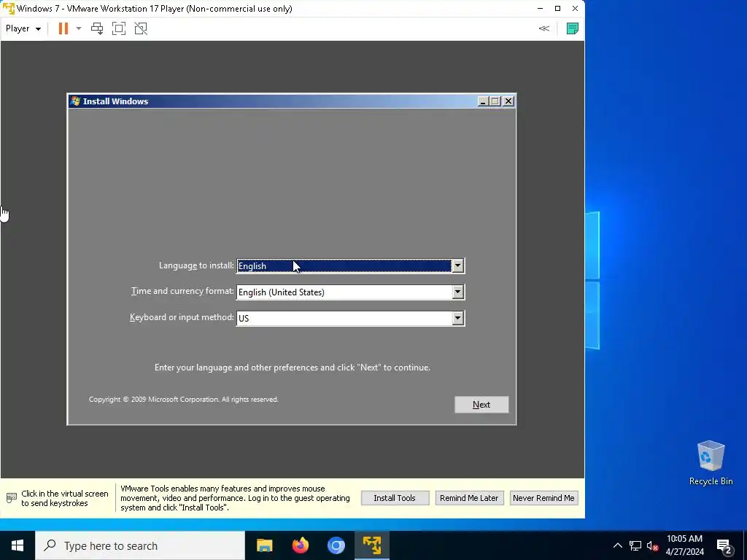Pause the virtual machine with the orange button
The width and height of the screenshot is (747, 560).
tap(63, 28)
